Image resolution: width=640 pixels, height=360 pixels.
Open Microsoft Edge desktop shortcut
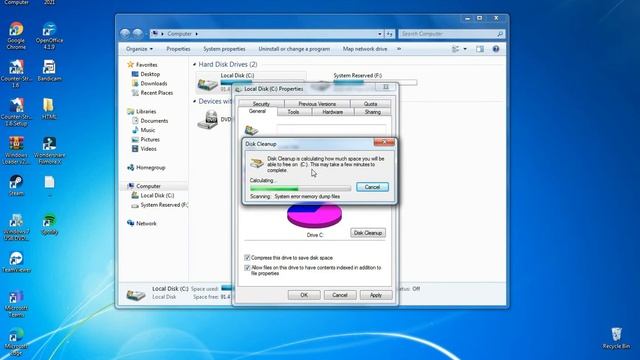pyautogui.click(x=16, y=342)
